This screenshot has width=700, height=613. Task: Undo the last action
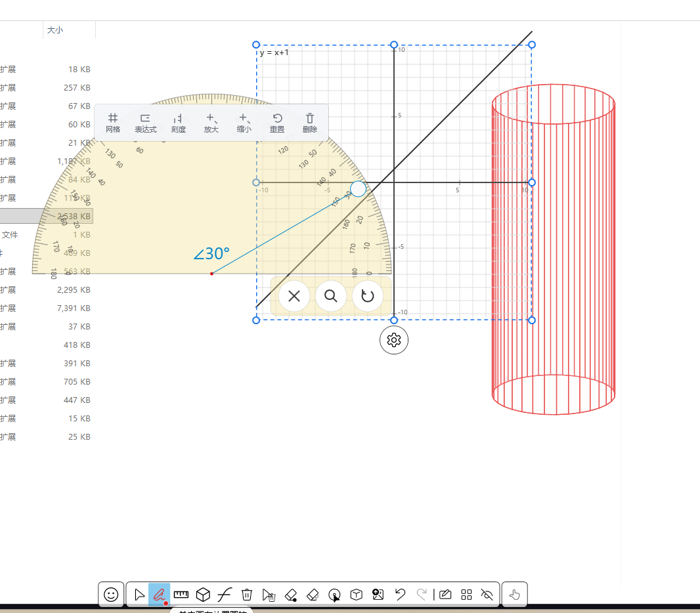pyautogui.click(x=400, y=594)
